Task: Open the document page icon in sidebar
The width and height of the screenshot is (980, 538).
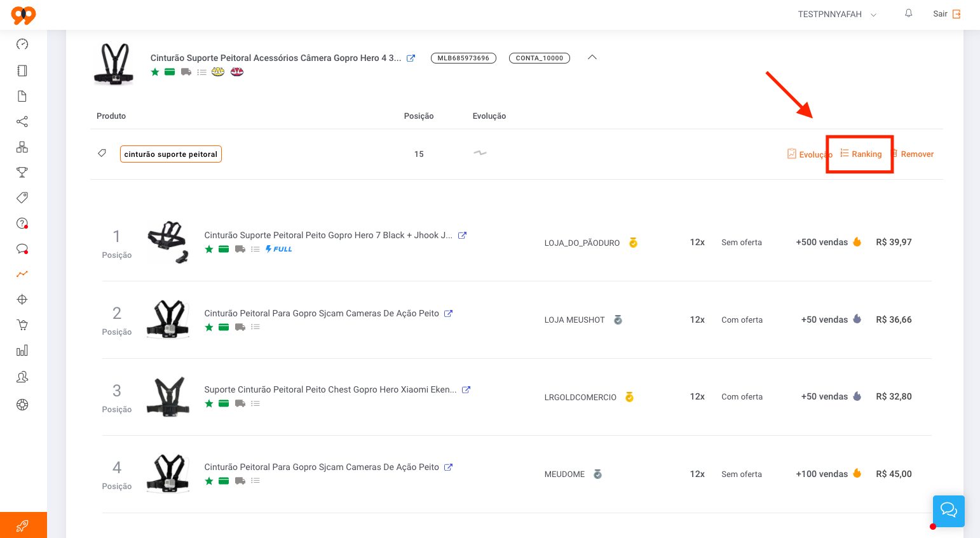Action: (22, 96)
